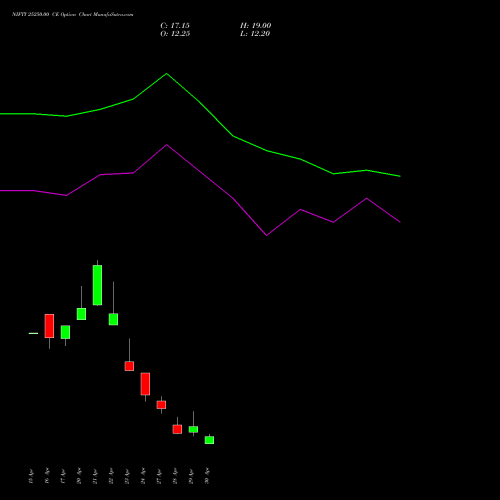The image size is (500, 500).
Task: Click the 23 Apr date label
Action: 127,476
